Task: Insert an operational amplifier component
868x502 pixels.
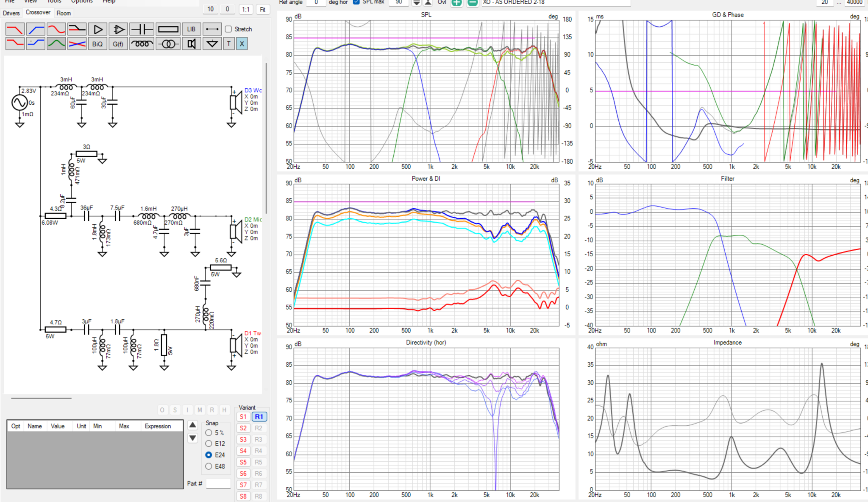Action: coord(118,29)
